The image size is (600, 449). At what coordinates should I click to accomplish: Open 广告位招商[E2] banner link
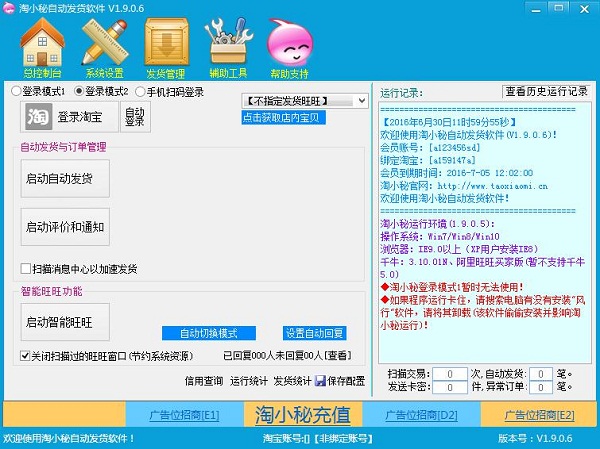coord(540,415)
